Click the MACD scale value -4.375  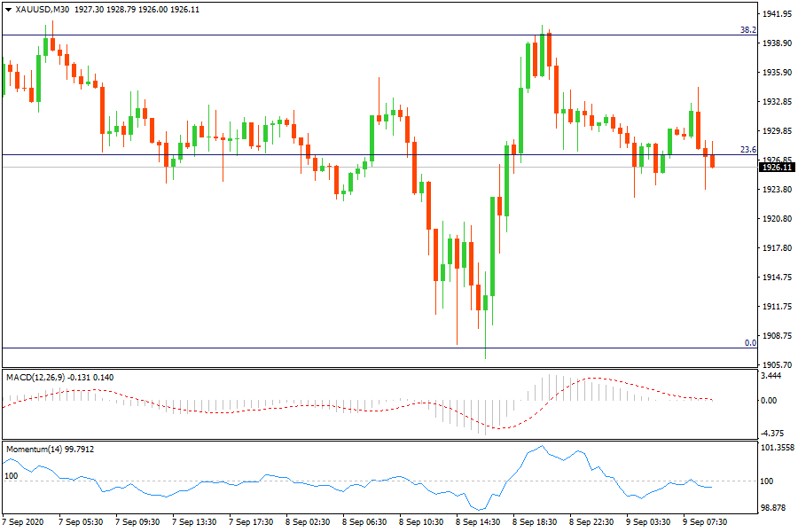[x=774, y=434]
